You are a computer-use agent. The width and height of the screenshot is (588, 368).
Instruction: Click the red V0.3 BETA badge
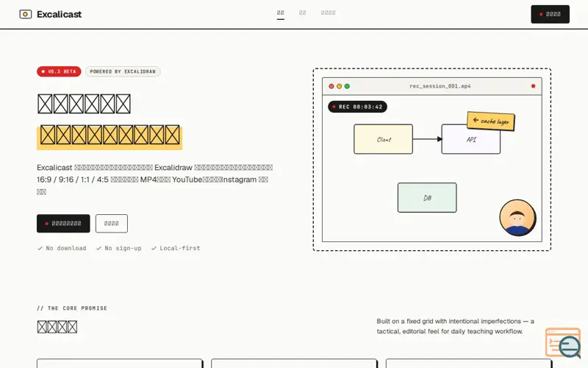click(x=59, y=71)
